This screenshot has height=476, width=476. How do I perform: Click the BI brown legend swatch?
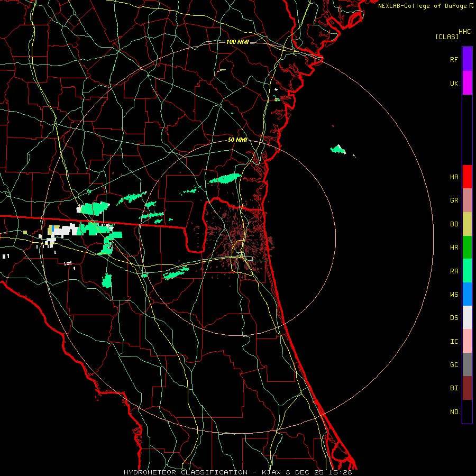467,388
